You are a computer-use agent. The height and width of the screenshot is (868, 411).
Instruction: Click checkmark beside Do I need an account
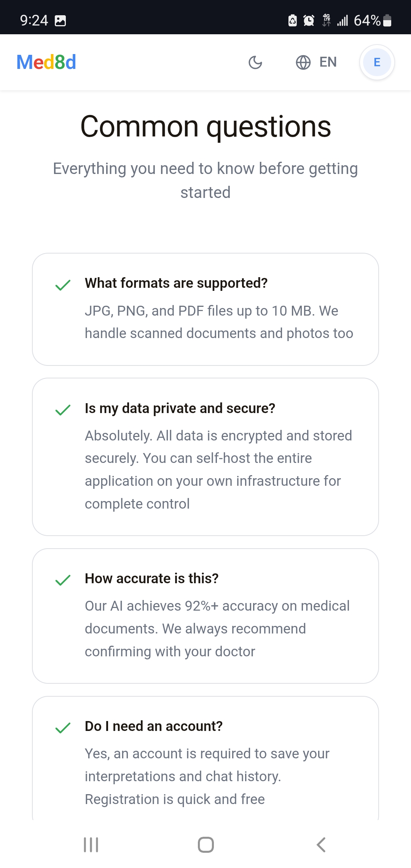tap(63, 728)
